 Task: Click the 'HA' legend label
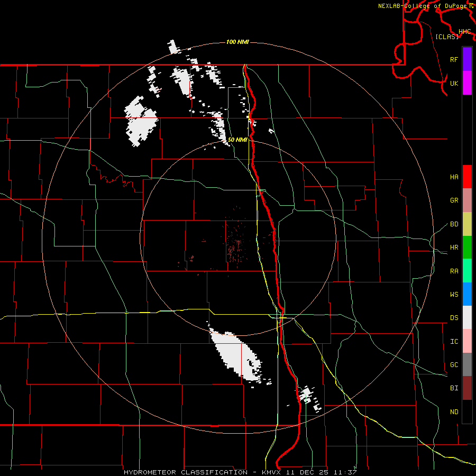[454, 177]
